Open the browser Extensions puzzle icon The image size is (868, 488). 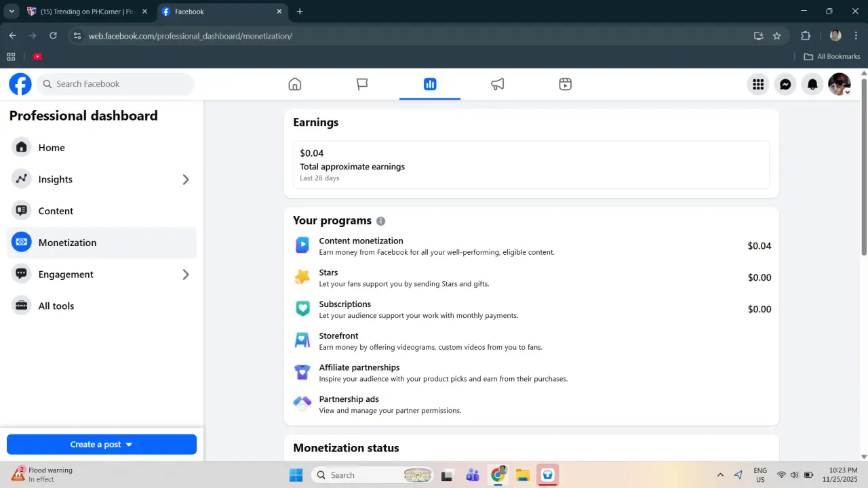coord(806,36)
